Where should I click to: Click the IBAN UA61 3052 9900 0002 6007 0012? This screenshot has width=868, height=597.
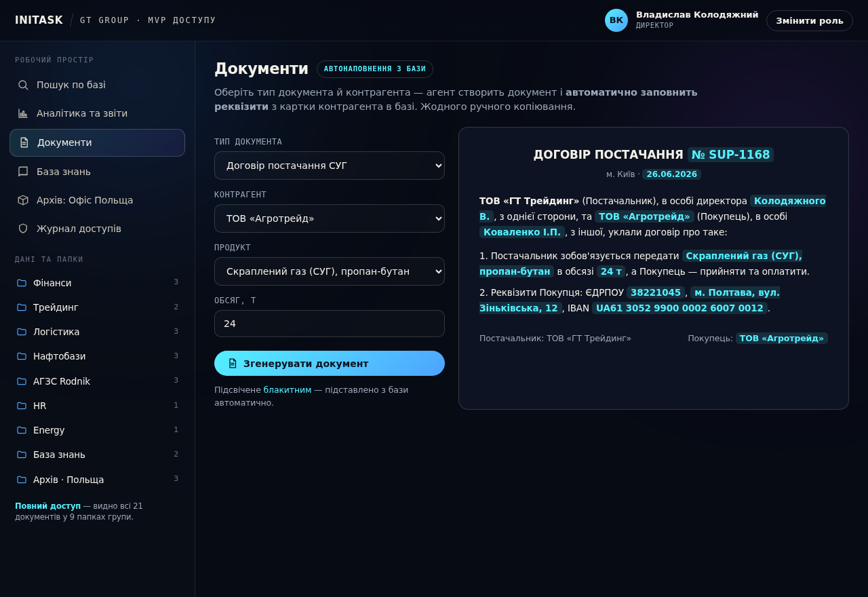point(679,308)
